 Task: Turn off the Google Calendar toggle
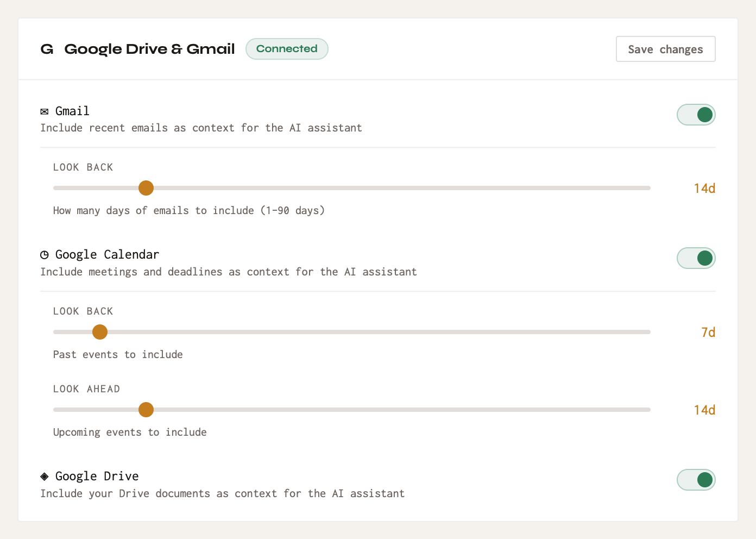point(696,258)
